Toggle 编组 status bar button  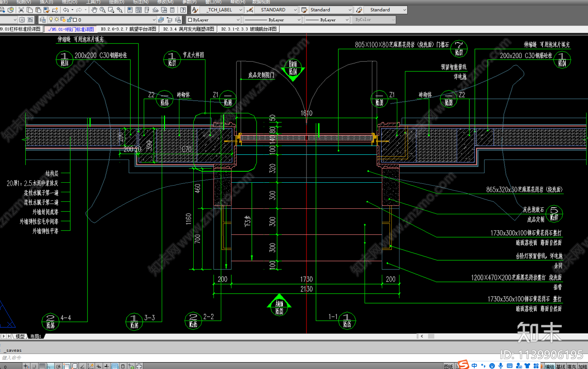549,366
